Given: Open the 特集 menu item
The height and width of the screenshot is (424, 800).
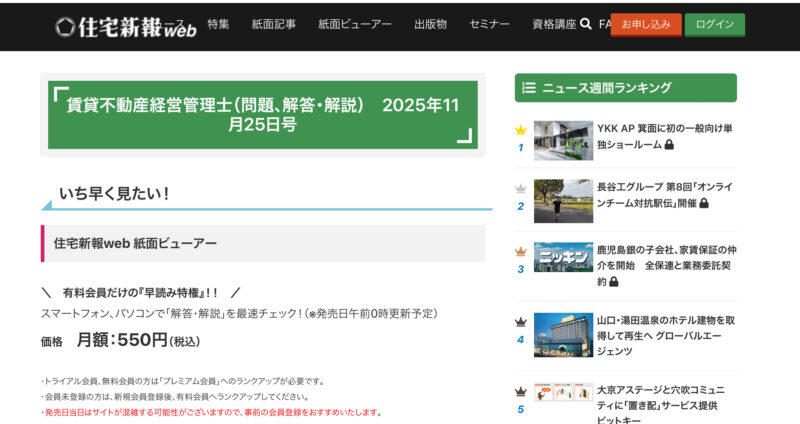Looking at the screenshot, I should (x=218, y=25).
